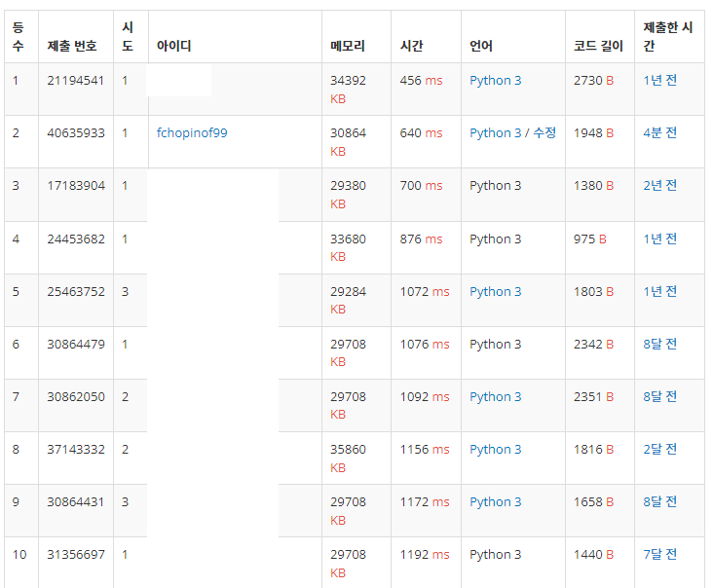This screenshot has width=713, height=588.
Task: Open user profile fchopinof99
Action: point(192,132)
